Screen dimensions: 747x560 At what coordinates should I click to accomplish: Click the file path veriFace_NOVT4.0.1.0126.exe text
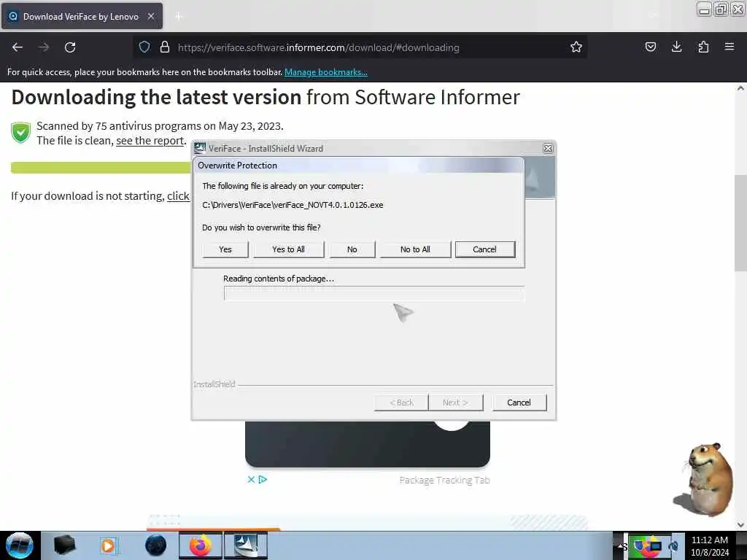pyautogui.click(x=293, y=205)
